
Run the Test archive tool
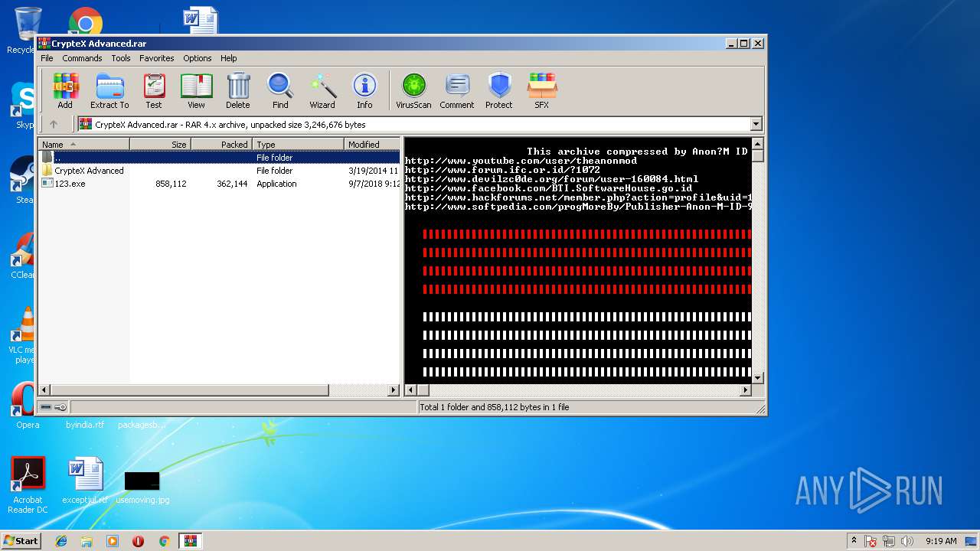click(154, 91)
